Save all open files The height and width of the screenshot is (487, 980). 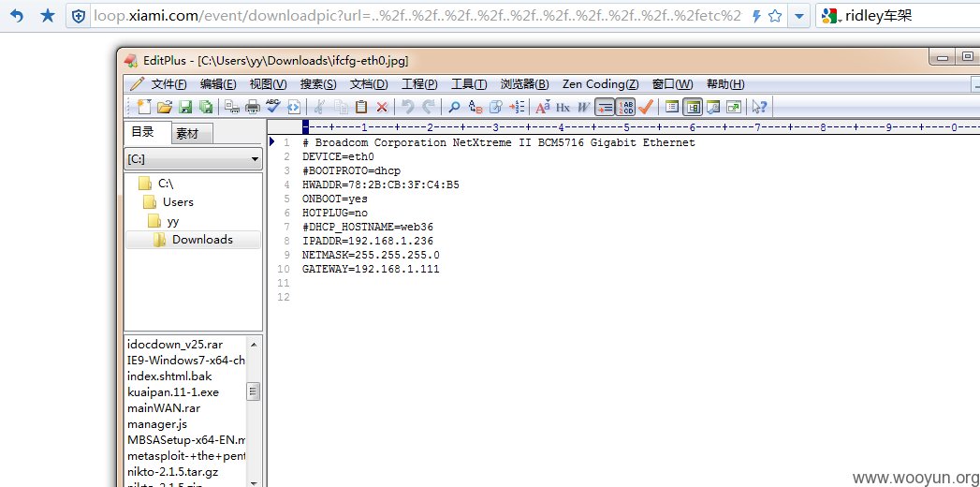(206, 107)
